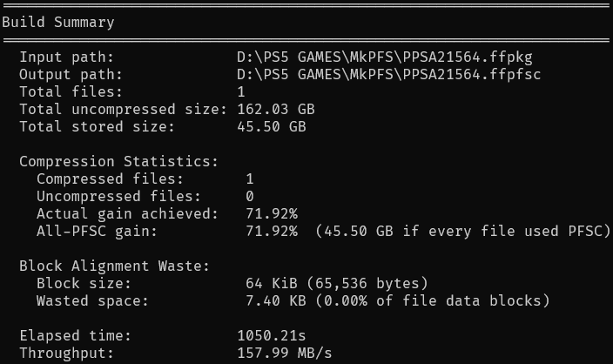Click the Input path label

point(66,57)
